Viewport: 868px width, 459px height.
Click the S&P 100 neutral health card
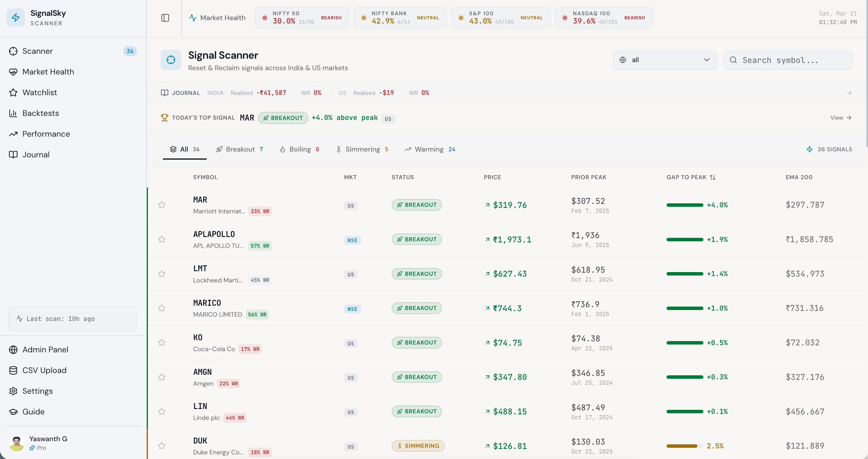coord(501,18)
